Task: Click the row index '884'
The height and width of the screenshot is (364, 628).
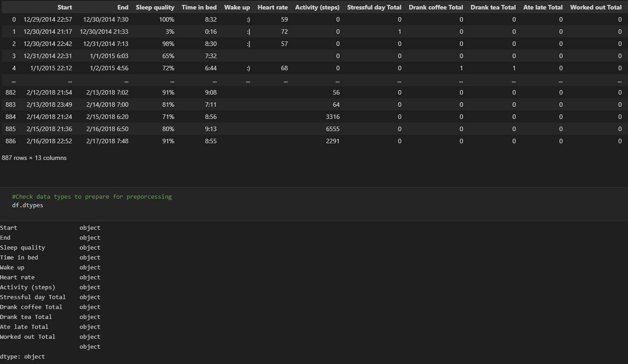Action: (10, 117)
